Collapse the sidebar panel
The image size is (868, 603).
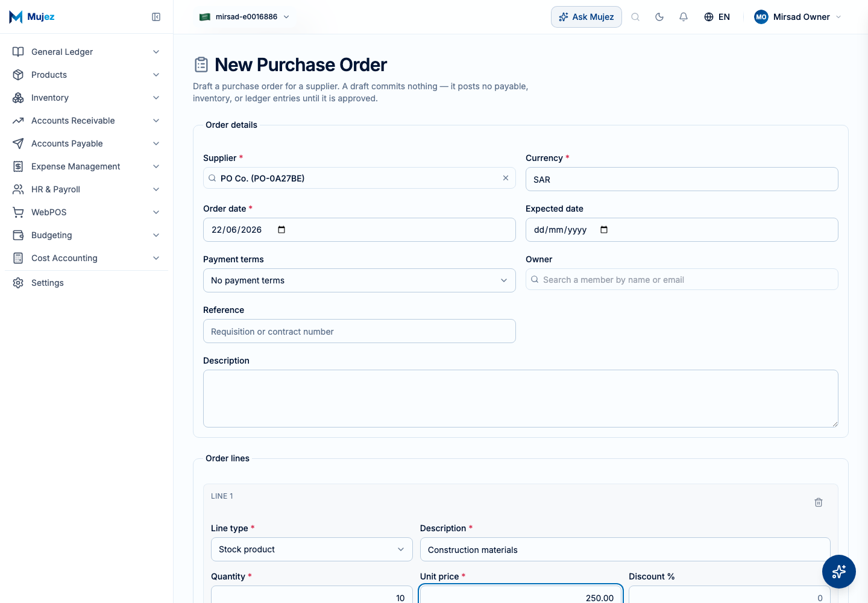(156, 17)
